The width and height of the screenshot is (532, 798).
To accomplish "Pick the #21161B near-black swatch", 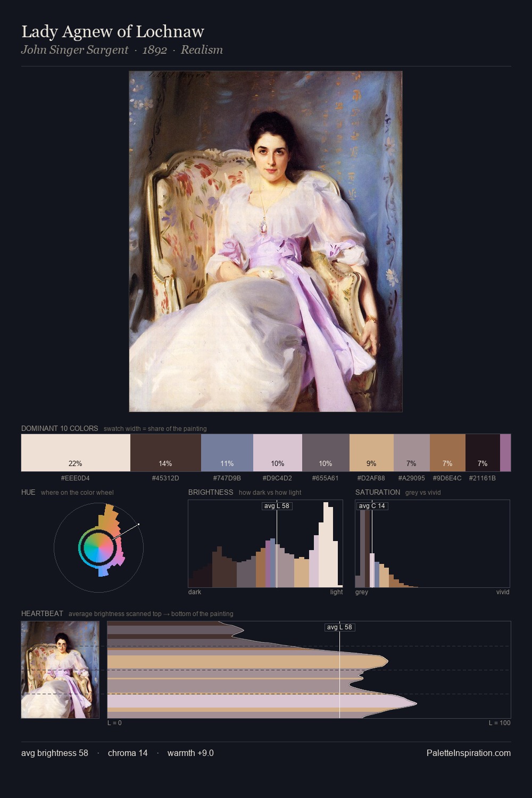I will (483, 453).
